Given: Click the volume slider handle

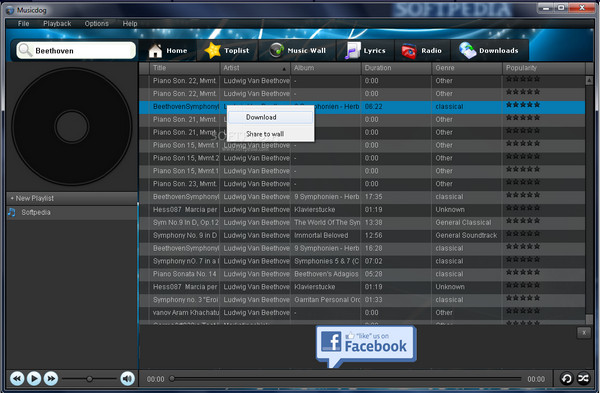Looking at the screenshot, I should pos(89,379).
